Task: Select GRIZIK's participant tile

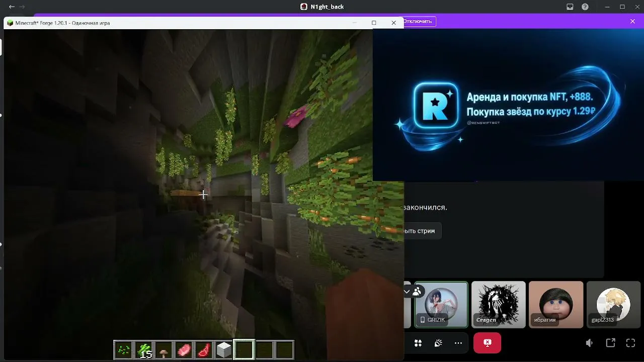Action: click(441, 304)
